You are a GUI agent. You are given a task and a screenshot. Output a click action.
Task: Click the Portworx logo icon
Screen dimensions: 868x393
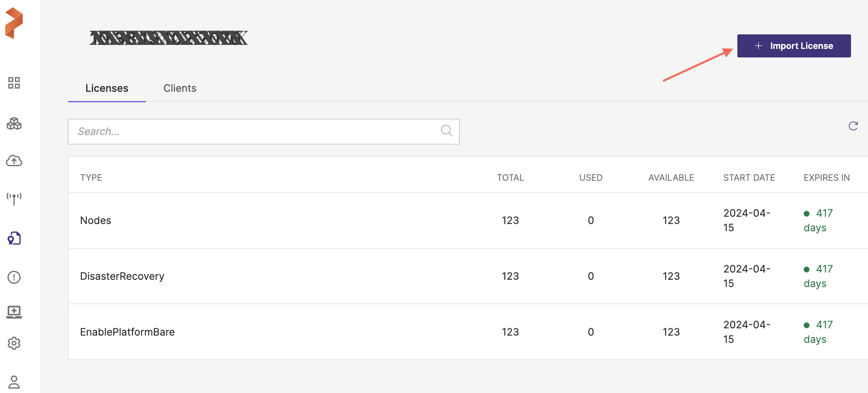click(x=14, y=23)
